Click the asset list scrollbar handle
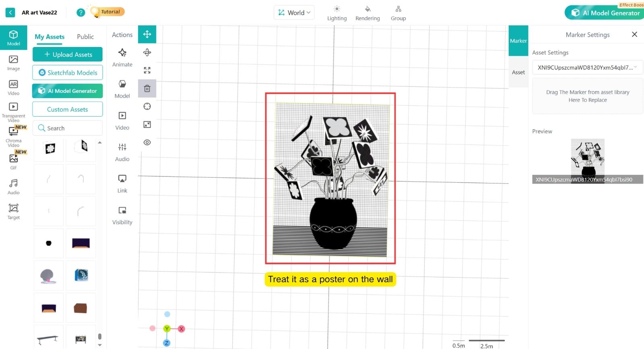644x349 pixels. pyautogui.click(x=100, y=336)
